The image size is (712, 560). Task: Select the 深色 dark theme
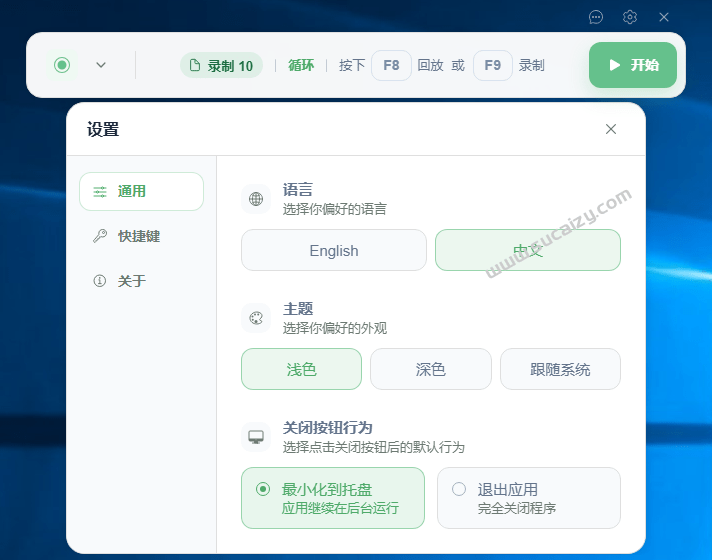(430, 369)
